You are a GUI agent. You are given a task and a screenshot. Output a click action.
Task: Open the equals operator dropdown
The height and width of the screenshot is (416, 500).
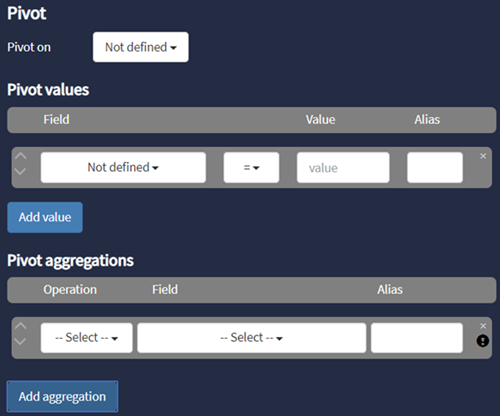click(251, 167)
